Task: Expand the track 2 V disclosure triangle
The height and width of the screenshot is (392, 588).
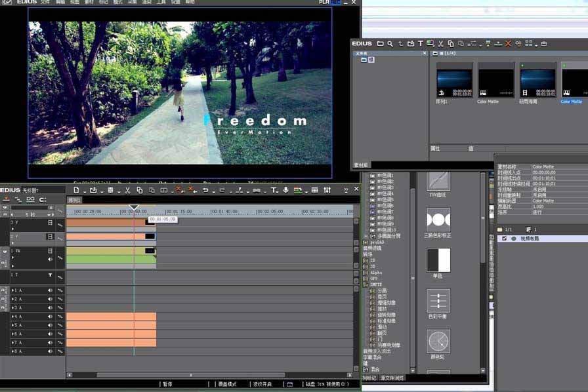Action: 12,244
